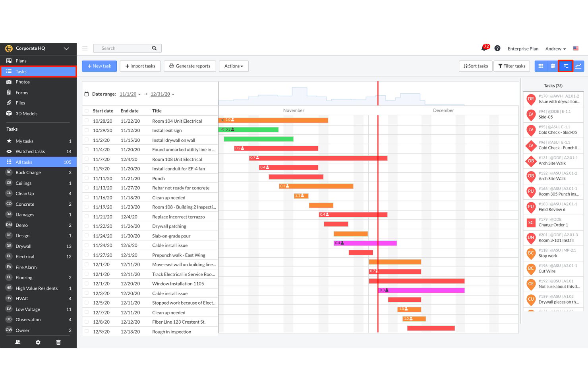The image size is (588, 392).
Task: Click the green Install drywall on wall bar
Action: (x=259, y=139)
